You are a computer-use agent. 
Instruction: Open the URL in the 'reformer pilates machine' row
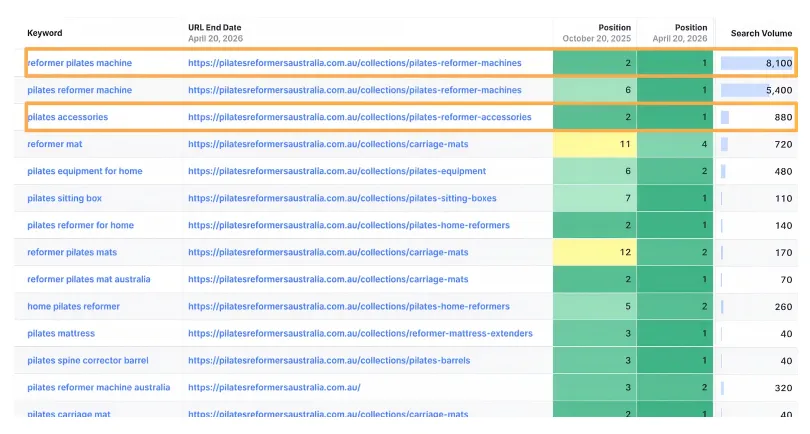pos(355,63)
